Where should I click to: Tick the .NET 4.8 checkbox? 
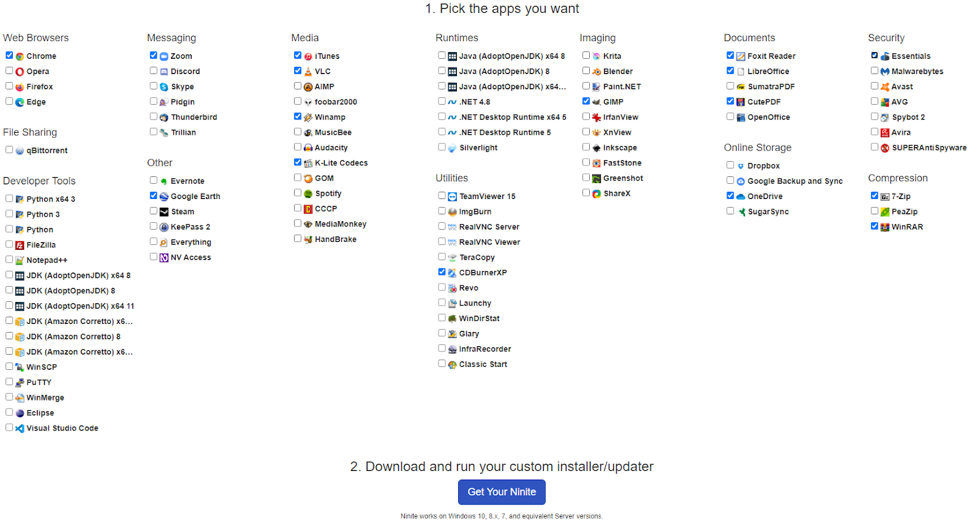(x=442, y=101)
